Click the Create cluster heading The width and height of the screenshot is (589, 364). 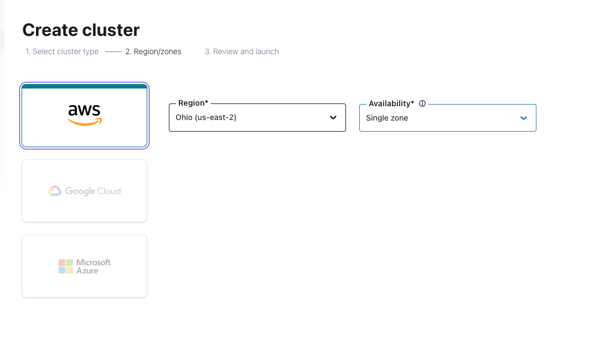click(81, 30)
